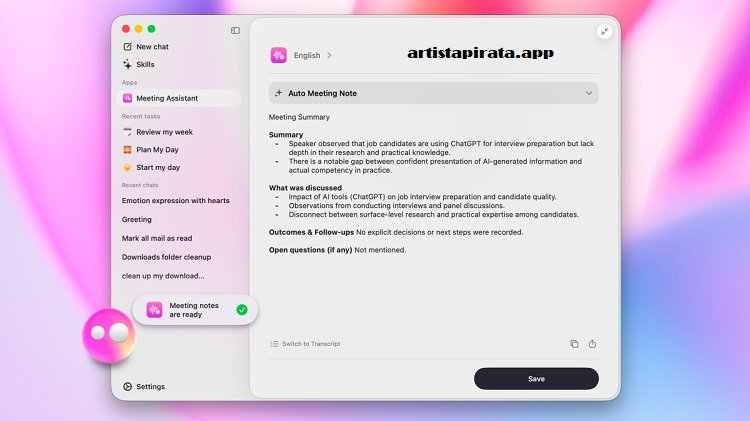Select the Meeting Assistant app icon
The image size is (750, 421).
[127, 98]
